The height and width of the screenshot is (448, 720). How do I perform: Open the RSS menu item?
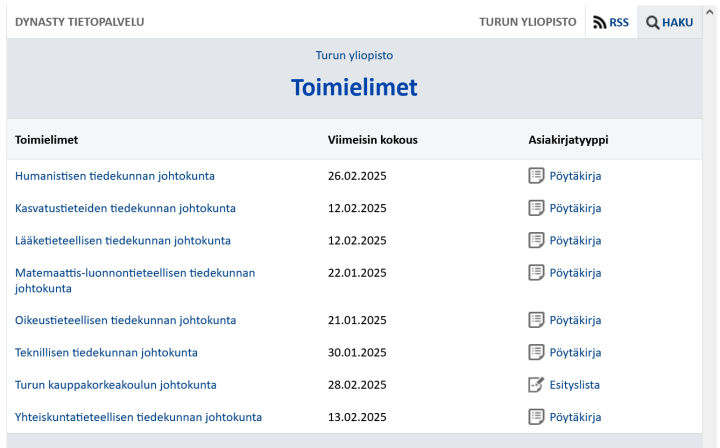click(x=611, y=22)
